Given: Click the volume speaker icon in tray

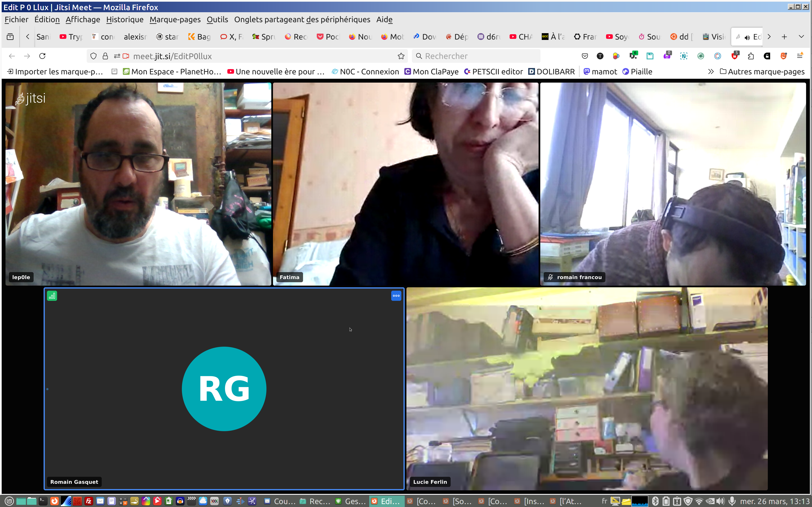Looking at the screenshot, I should [x=720, y=501].
